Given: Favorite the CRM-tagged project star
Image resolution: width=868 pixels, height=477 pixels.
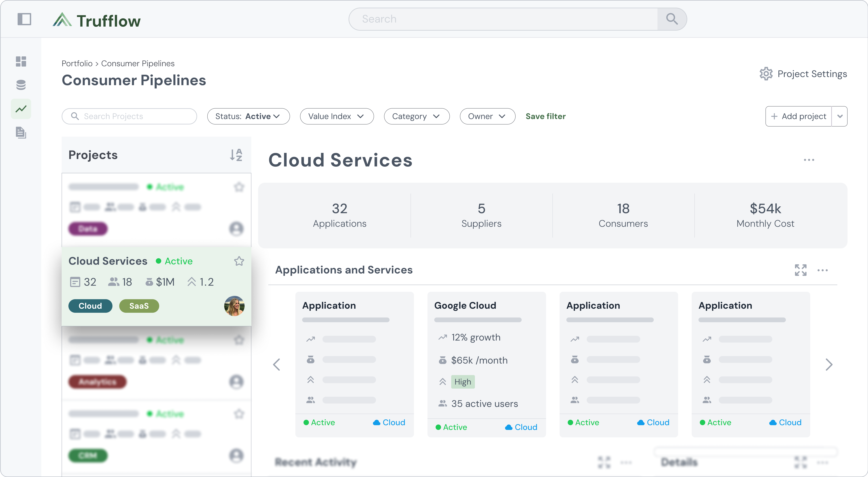Looking at the screenshot, I should pos(239,414).
